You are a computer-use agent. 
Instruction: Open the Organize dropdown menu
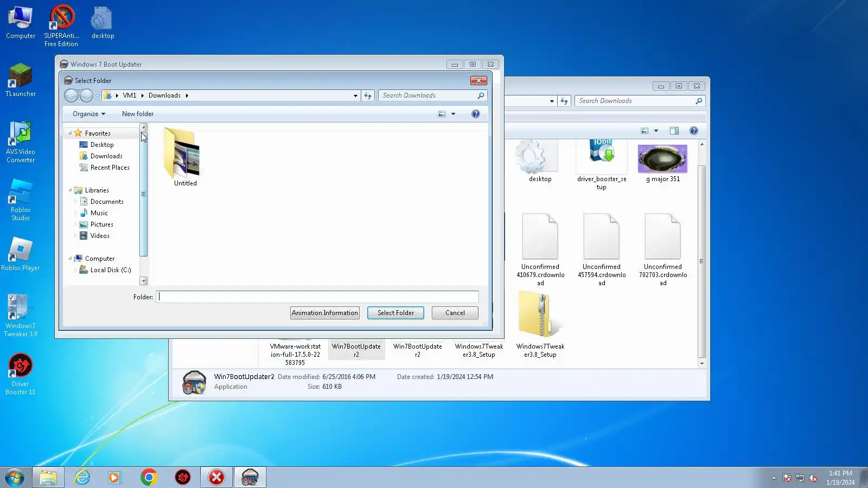pyautogui.click(x=89, y=114)
